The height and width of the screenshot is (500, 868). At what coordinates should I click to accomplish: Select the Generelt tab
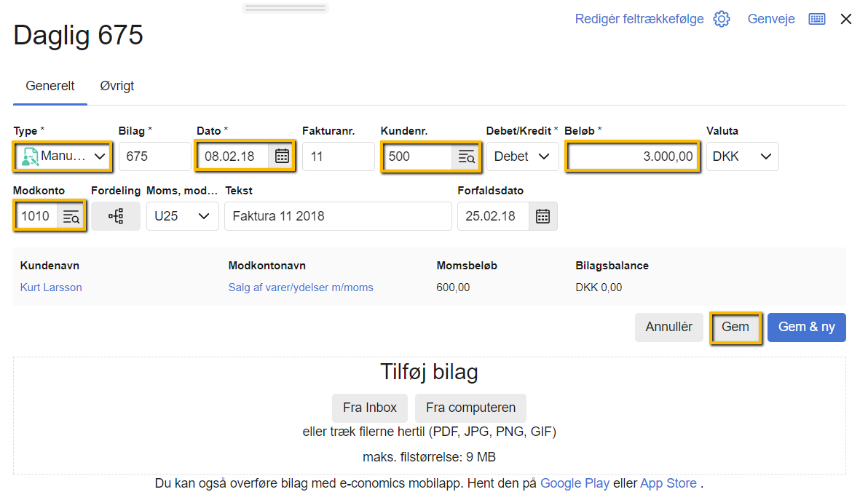pos(50,86)
